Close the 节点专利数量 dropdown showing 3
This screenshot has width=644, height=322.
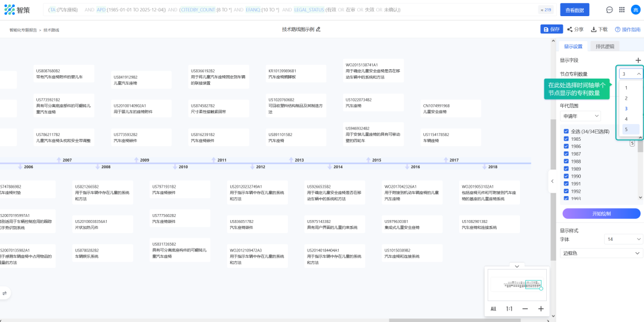click(x=631, y=74)
